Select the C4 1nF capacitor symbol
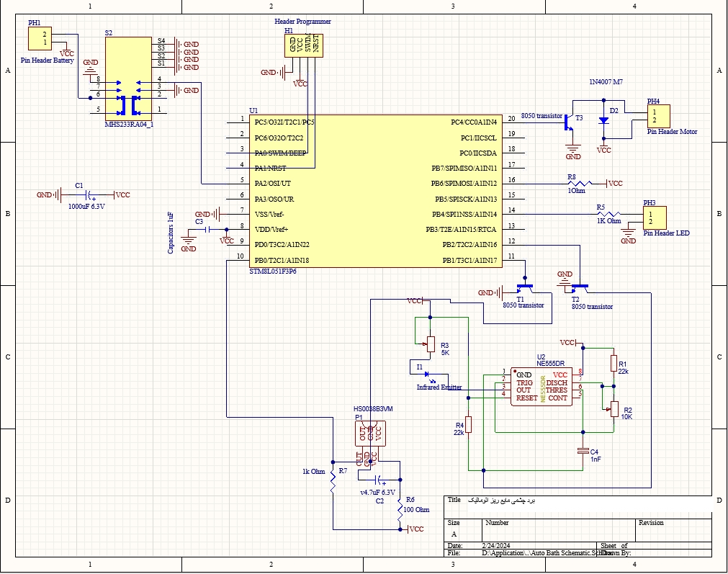 point(583,451)
